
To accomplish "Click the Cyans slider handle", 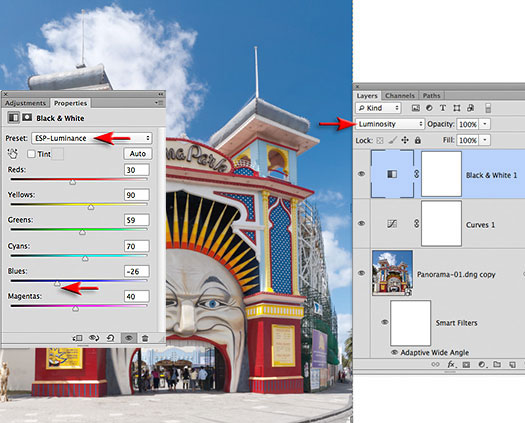I will pyautogui.click(x=85, y=258).
